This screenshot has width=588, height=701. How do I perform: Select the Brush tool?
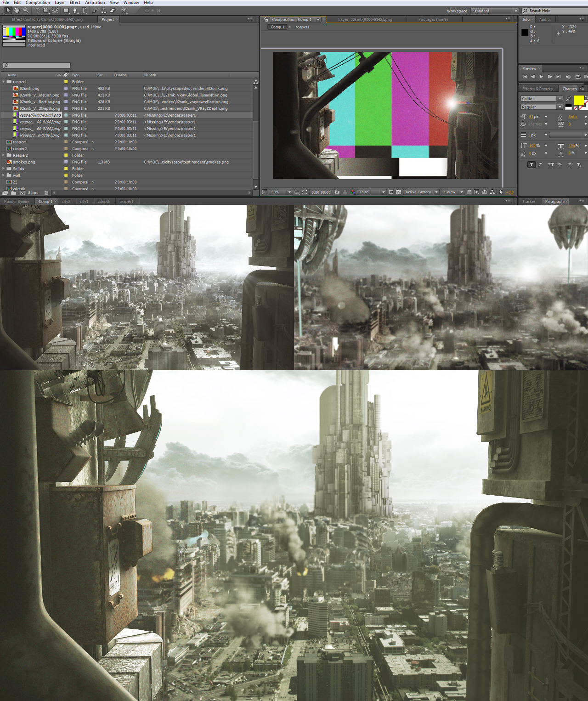tap(96, 10)
